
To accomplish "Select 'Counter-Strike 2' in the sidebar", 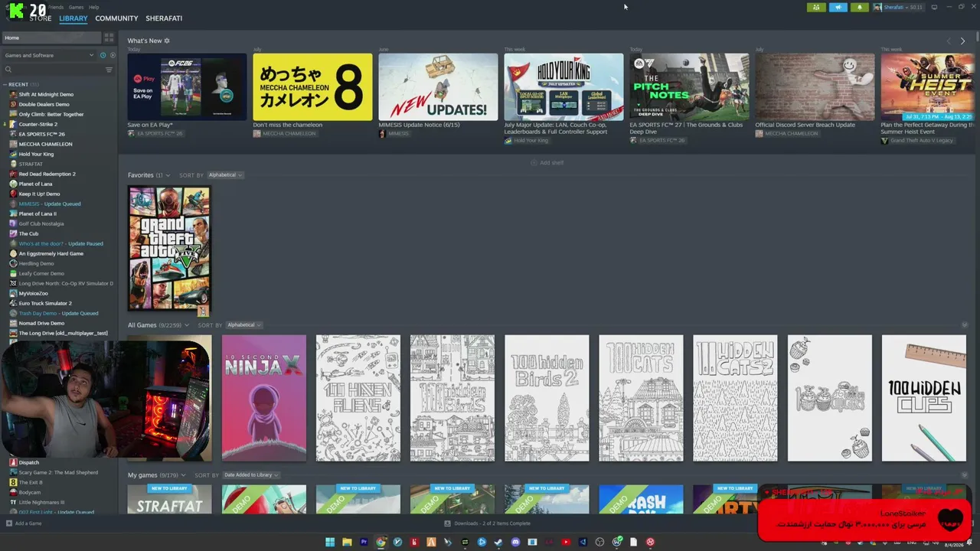I will pos(38,124).
